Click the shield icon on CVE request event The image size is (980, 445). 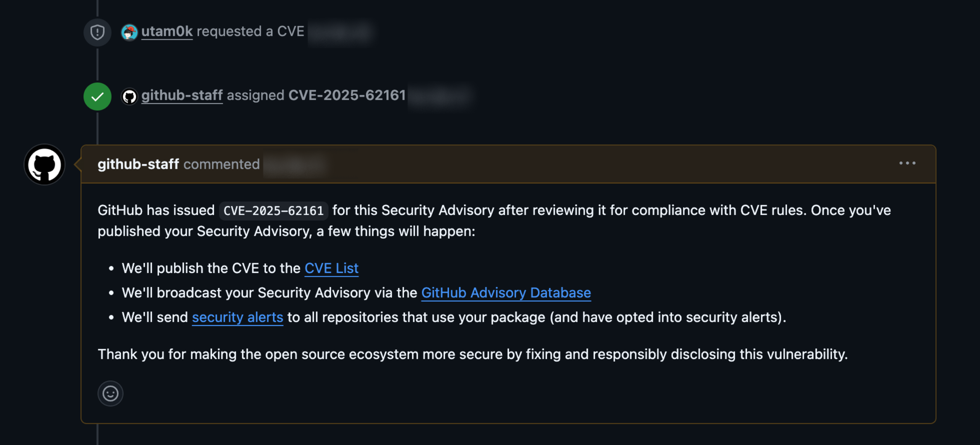point(97,32)
